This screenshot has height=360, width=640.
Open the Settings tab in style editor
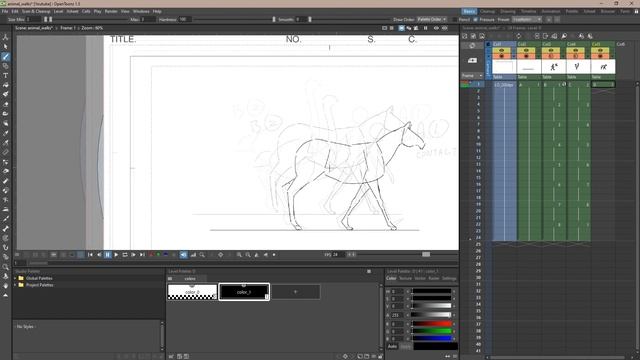click(x=449, y=278)
